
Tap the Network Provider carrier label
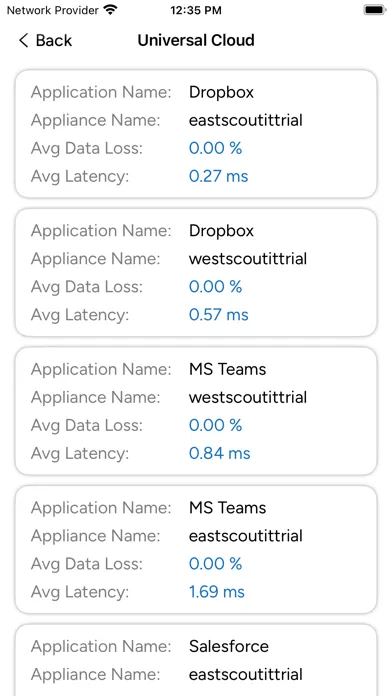pos(52,10)
